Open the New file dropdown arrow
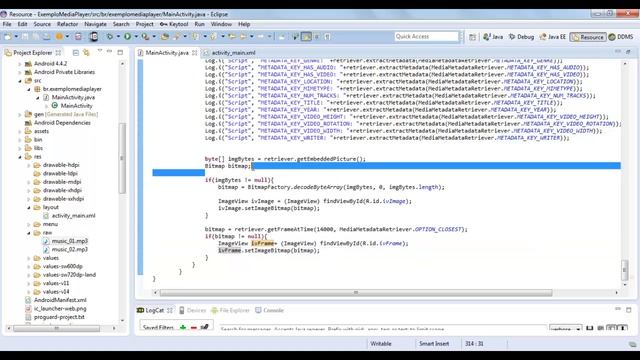The height and width of the screenshot is (360, 640). pyautogui.click(x=16, y=37)
